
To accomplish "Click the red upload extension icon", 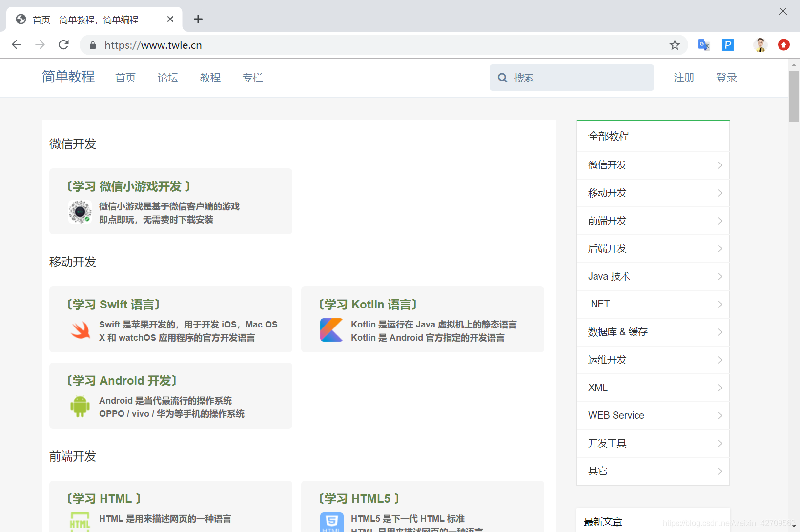I will tap(783, 44).
